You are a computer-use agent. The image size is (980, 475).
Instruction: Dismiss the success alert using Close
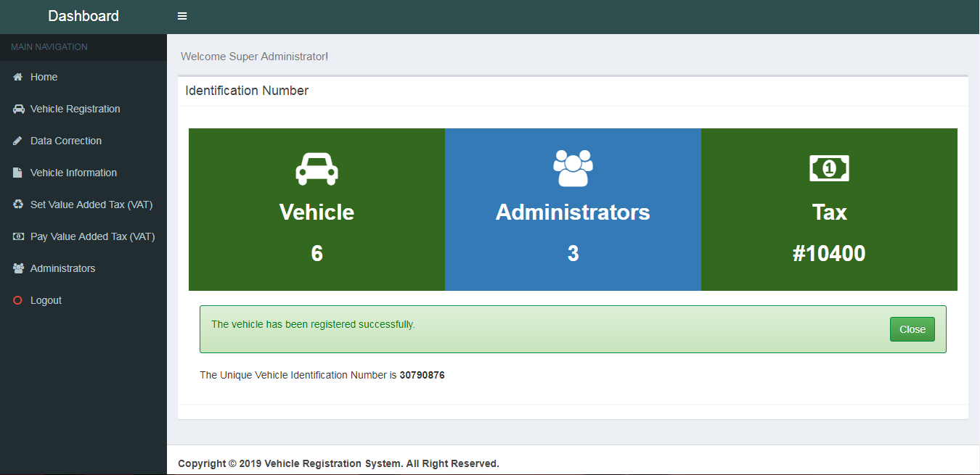(x=912, y=329)
